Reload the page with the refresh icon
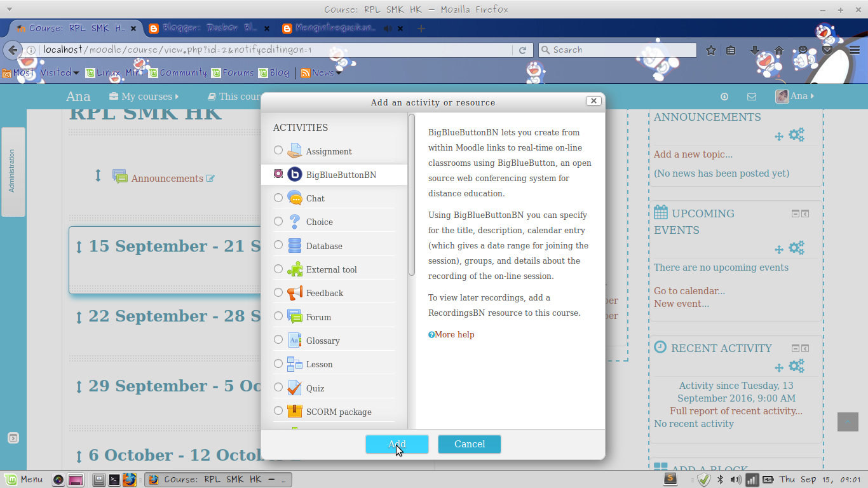Screen dimensions: 868x488 point(523,50)
